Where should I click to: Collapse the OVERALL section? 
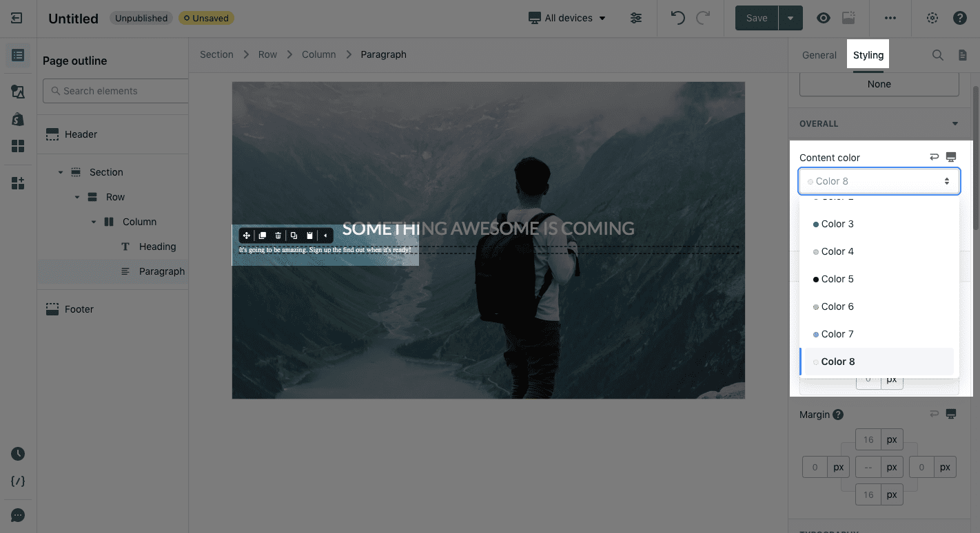955,124
